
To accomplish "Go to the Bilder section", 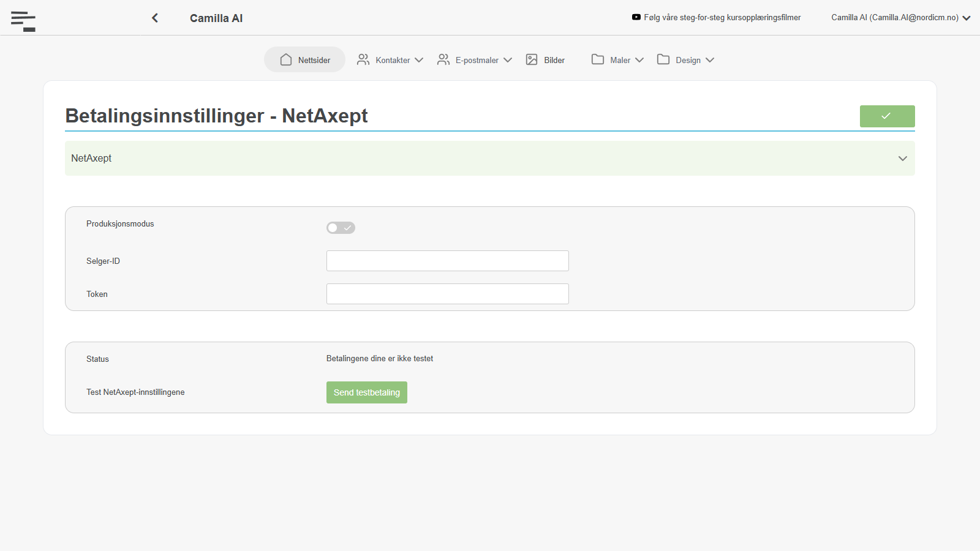I will tap(545, 60).
